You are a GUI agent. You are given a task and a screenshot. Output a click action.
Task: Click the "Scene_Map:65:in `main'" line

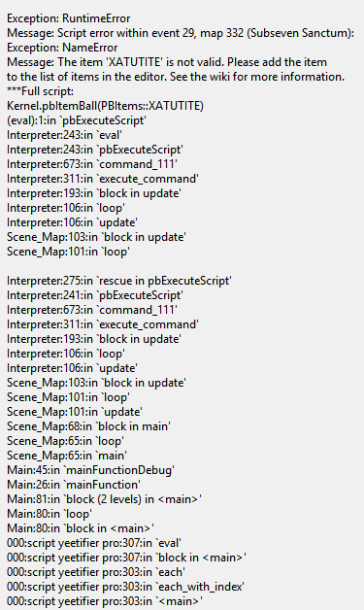[67, 456]
